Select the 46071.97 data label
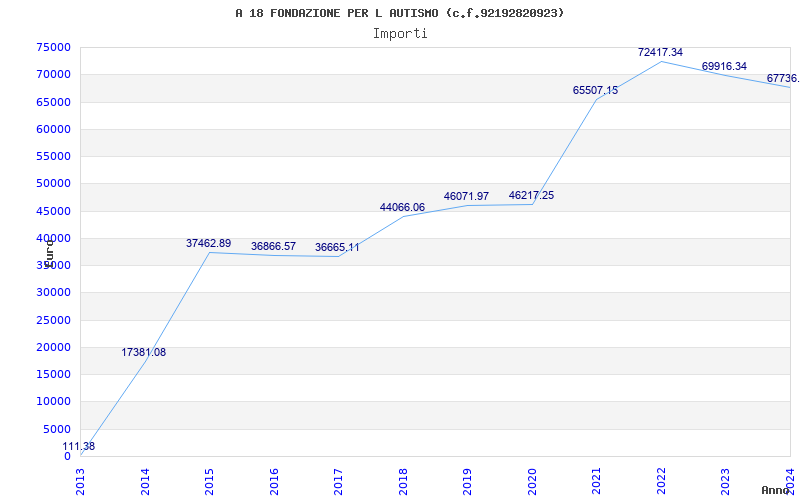 pos(466,196)
